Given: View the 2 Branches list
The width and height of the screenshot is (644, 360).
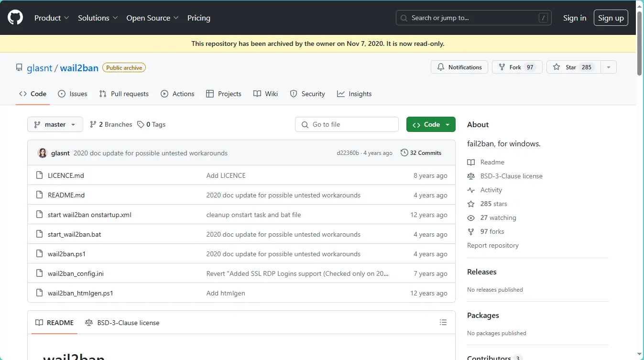Looking at the screenshot, I should tap(111, 124).
